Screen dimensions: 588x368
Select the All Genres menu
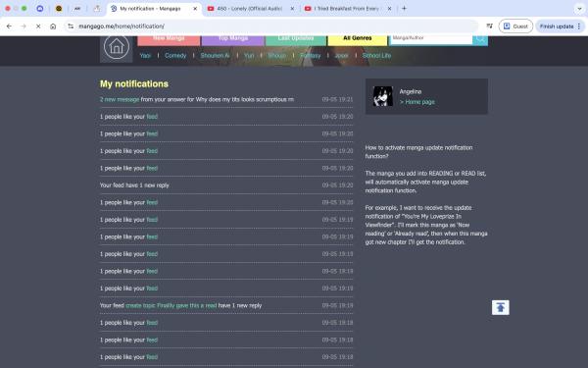click(x=358, y=39)
